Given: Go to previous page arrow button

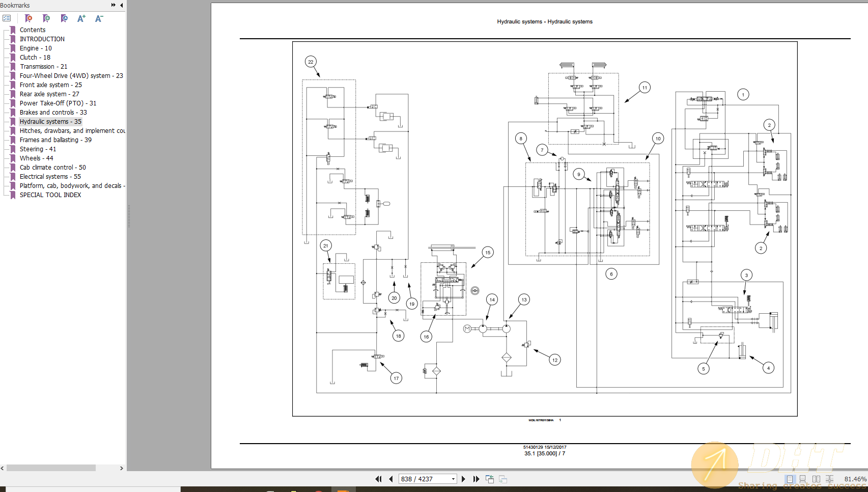Looking at the screenshot, I should [x=390, y=479].
